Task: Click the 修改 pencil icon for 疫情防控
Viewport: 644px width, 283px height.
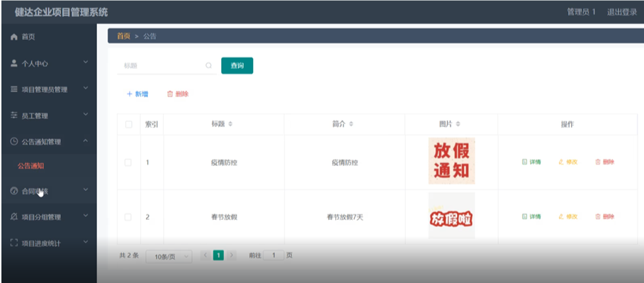Action: pos(561,162)
